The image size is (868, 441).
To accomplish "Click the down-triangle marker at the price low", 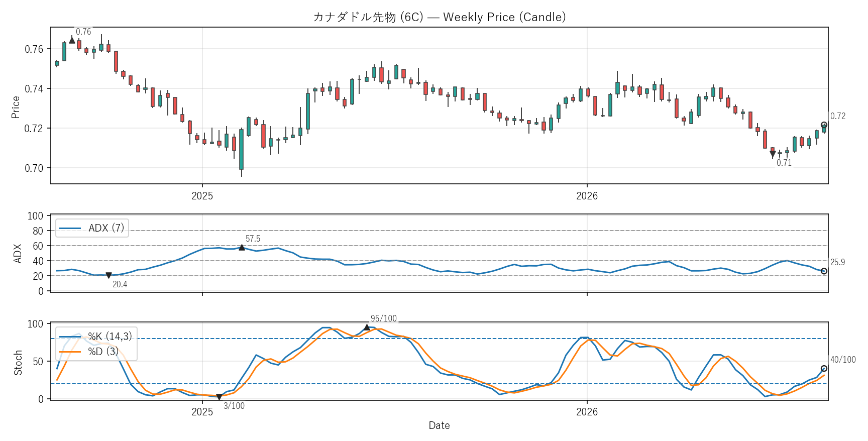I will [773, 154].
